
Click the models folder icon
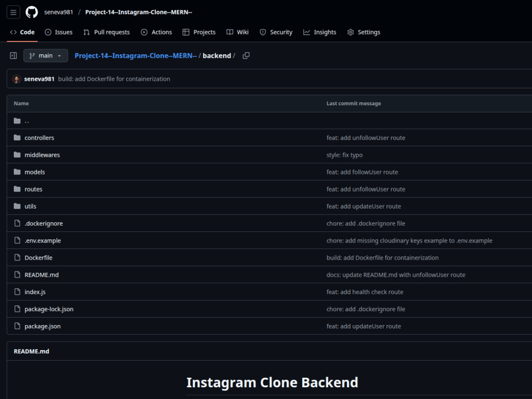[x=18, y=172]
